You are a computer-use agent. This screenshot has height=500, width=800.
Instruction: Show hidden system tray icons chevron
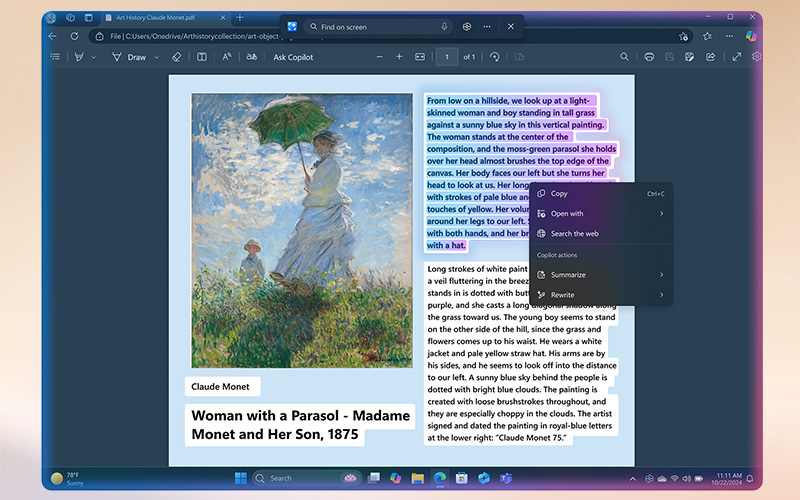coord(633,479)
